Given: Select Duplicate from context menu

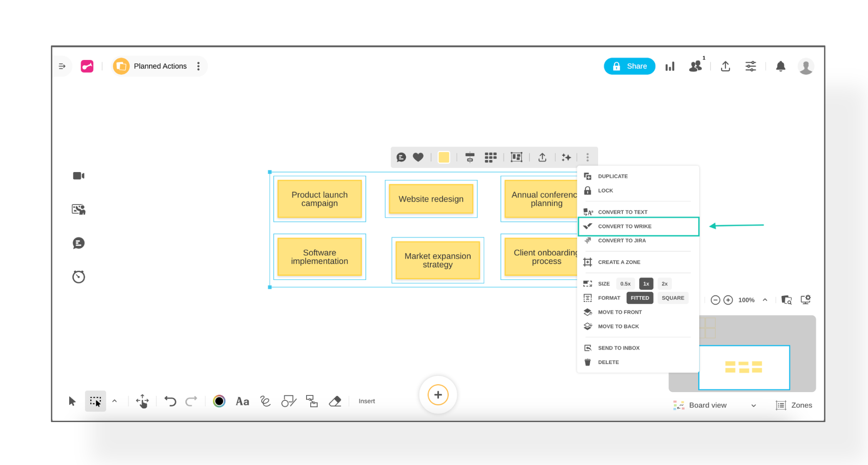Looking at the screenshot, I should pos(613,176).
